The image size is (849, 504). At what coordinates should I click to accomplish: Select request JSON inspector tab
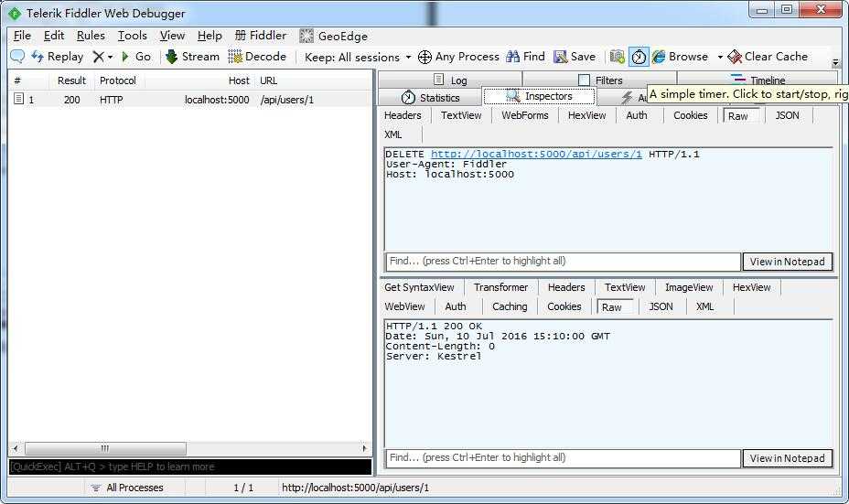point(787,115)
